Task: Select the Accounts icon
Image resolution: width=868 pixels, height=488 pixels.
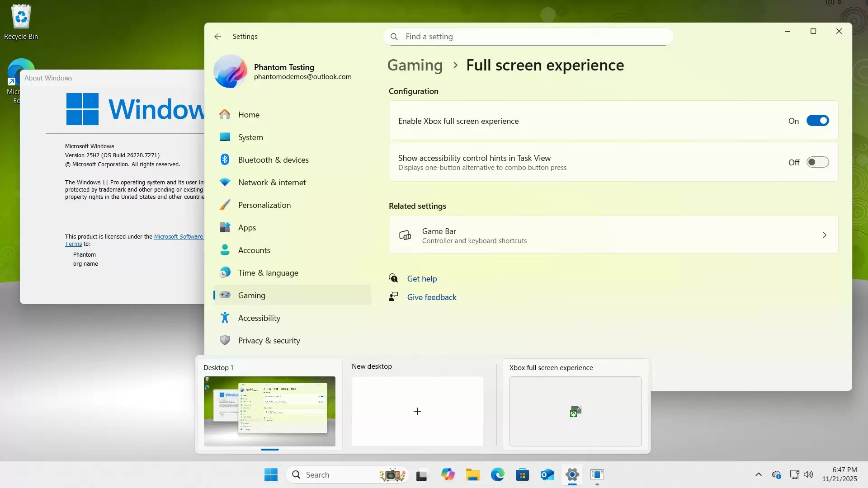Action: tap(225, 249)
